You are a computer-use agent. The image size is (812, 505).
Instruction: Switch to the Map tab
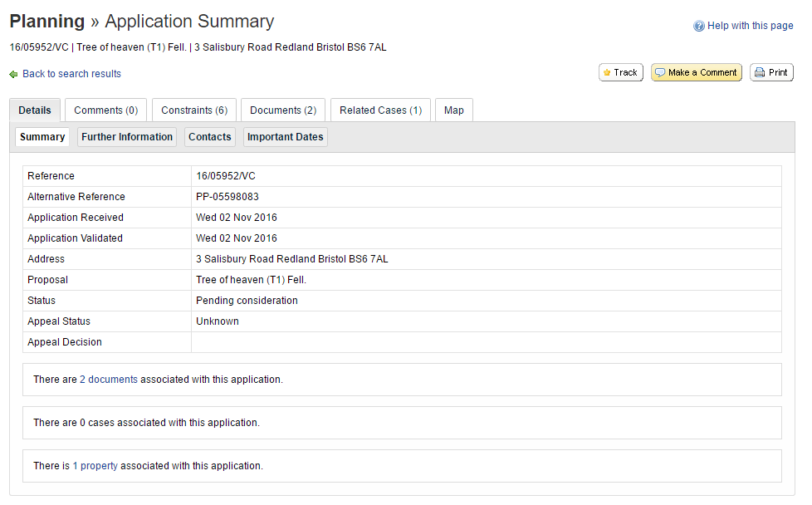click(453, 110)
